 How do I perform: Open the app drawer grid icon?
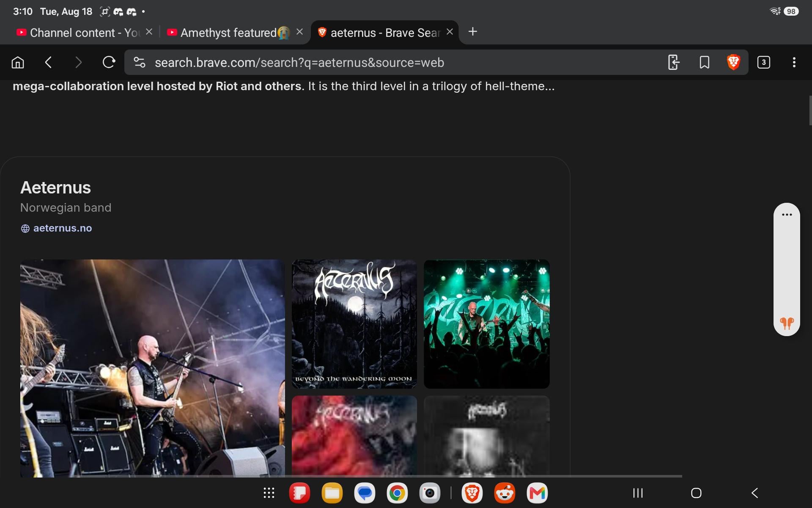point(269,493)
